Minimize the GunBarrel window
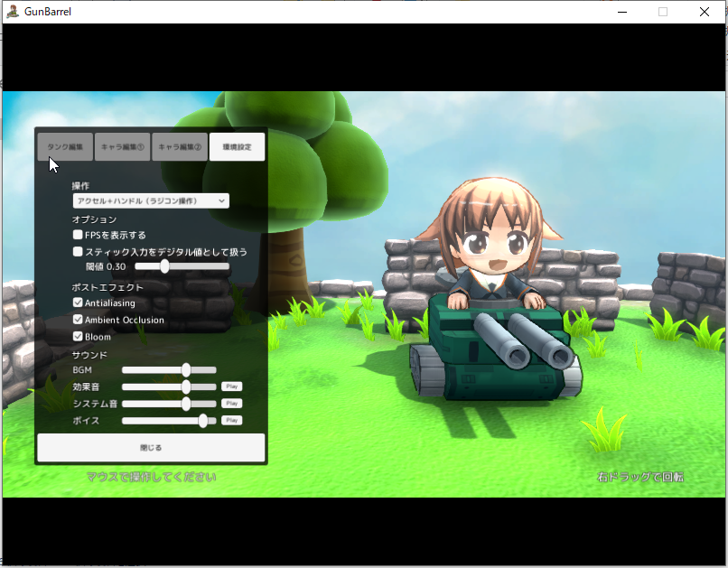The width and height of the screenshot is (728, 568). (x=622, y=12)
